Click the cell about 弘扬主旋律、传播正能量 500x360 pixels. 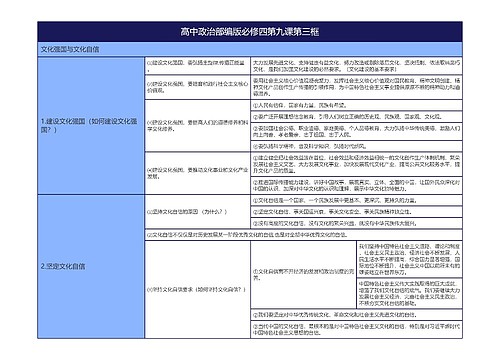[x=197, y=66]
